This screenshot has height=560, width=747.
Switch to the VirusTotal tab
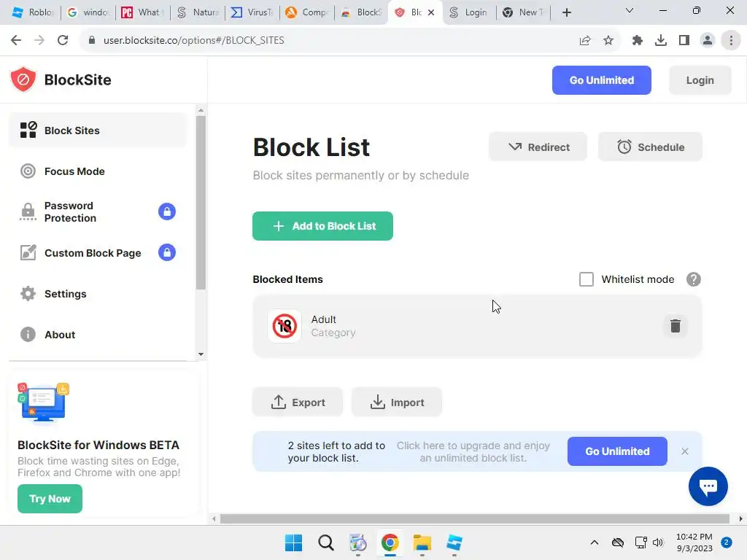[x=252, y=12]
